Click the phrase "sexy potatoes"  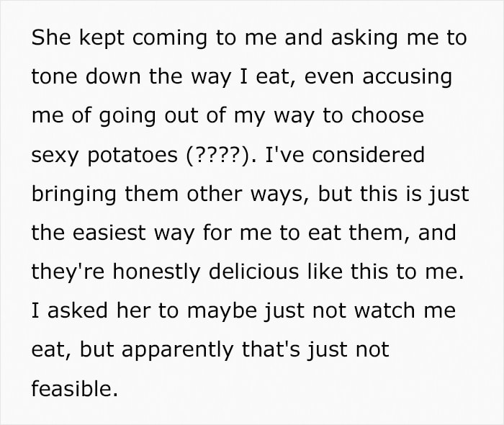104,155
